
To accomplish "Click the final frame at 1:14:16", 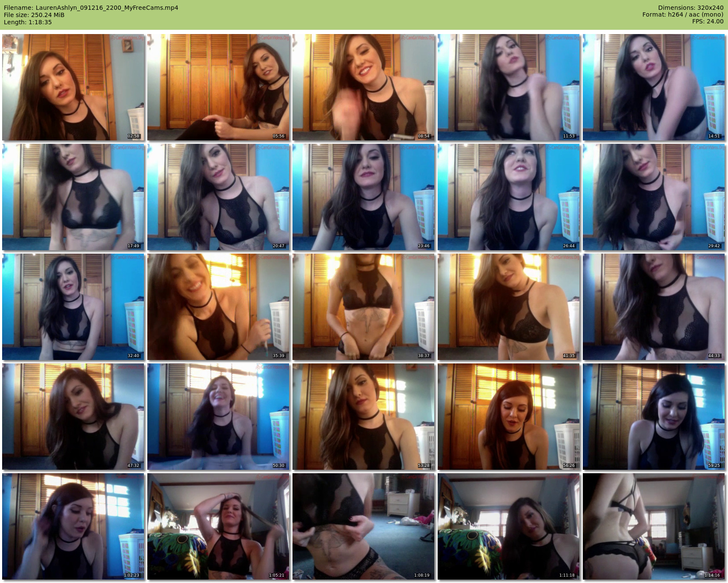I will pos(653,526).
